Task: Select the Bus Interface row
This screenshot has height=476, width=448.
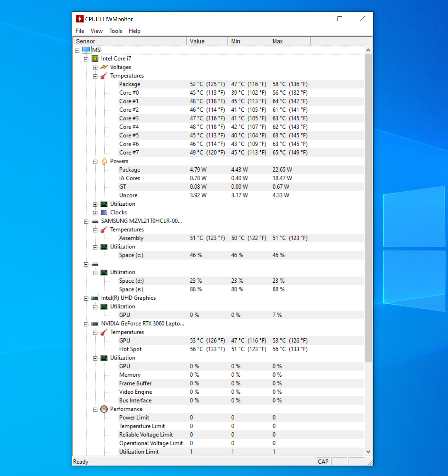Action: [241, 400]
